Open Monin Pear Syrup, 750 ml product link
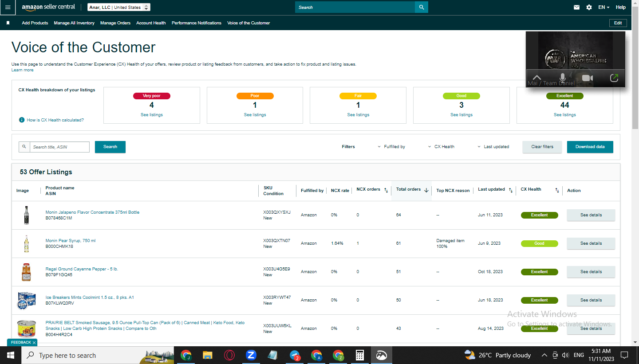The height and width of the screenshot is (364, 639). tap(71, 241)
